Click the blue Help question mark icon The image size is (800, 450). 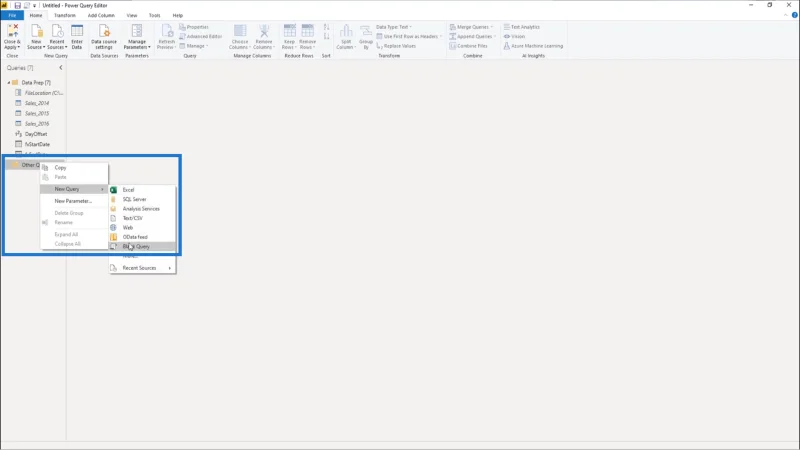pos(794,15)
